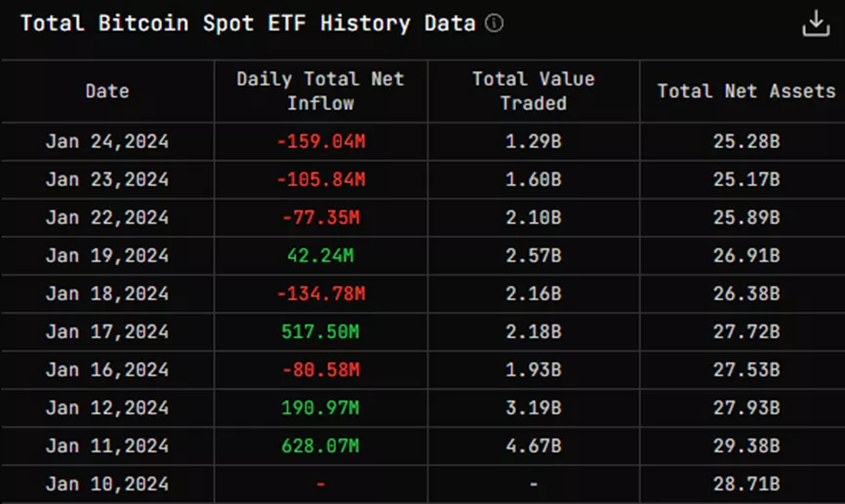Click the 4.67B value traded cell

533,446
